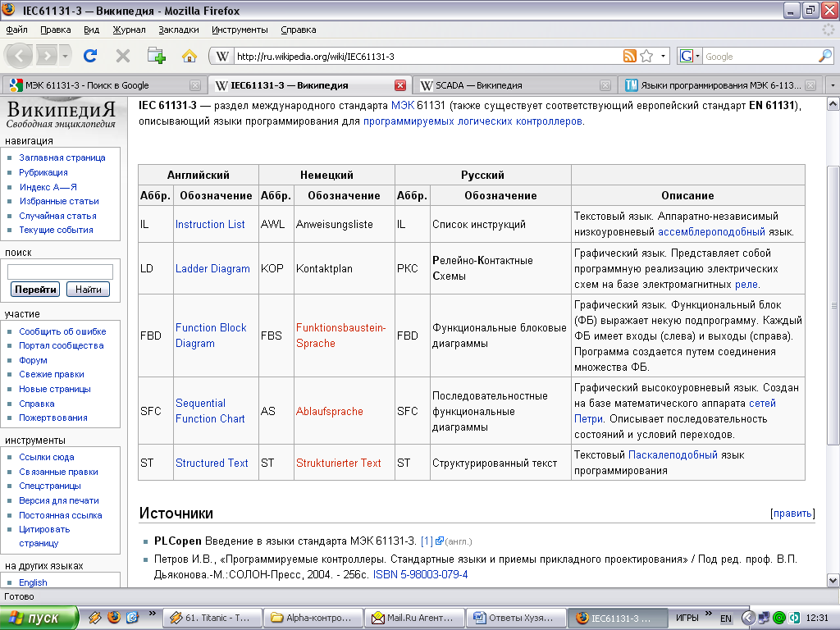Click the RSS feed icon in the address bar
The width and height of the screenshot is (840, 630).
630,56
